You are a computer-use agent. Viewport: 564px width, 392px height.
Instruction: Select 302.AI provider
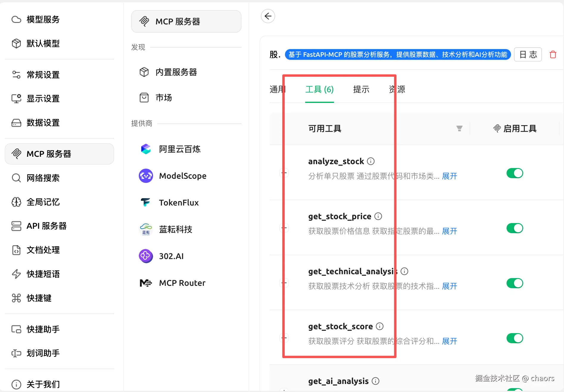[x=186, y=256]
